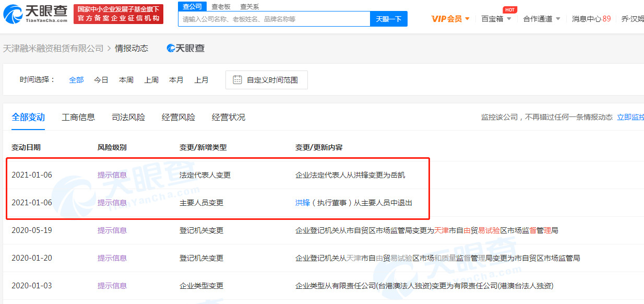Click 提示信息 in the 2020-01-03 row

point(112,285)
